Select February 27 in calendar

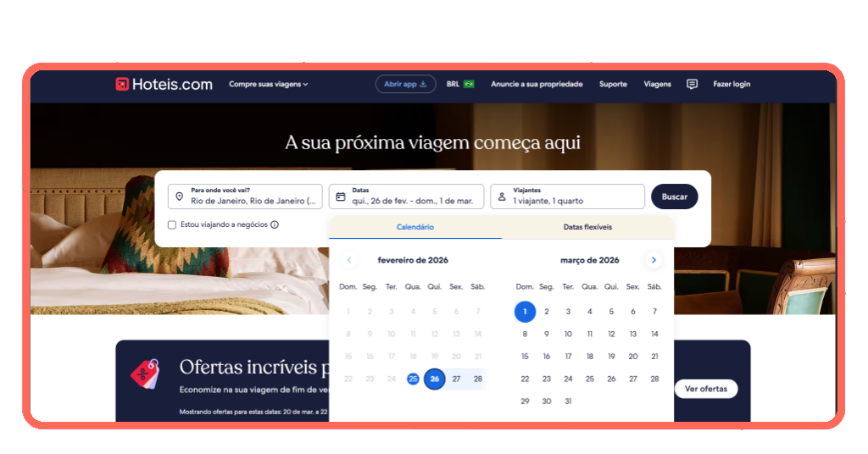(x=456, y=379)
